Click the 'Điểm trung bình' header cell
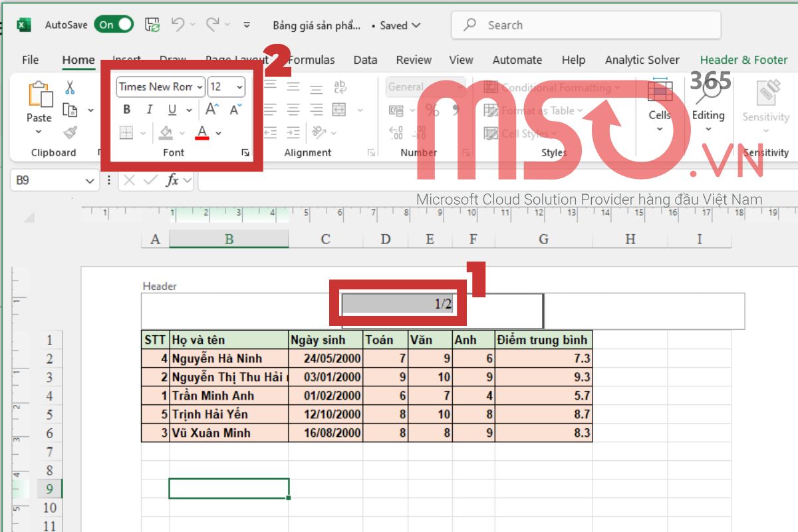This screenshot has height=532, width=798. pos(543,340)
